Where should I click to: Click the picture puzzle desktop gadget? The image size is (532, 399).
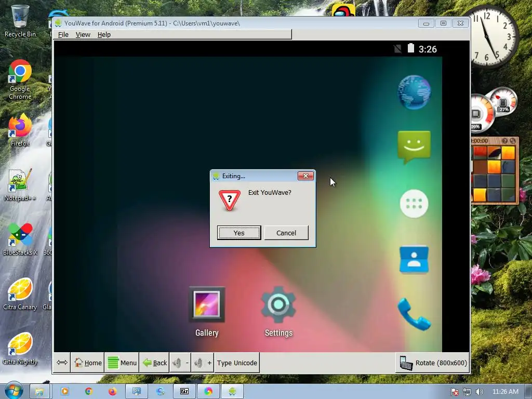(x=495, y=170)
